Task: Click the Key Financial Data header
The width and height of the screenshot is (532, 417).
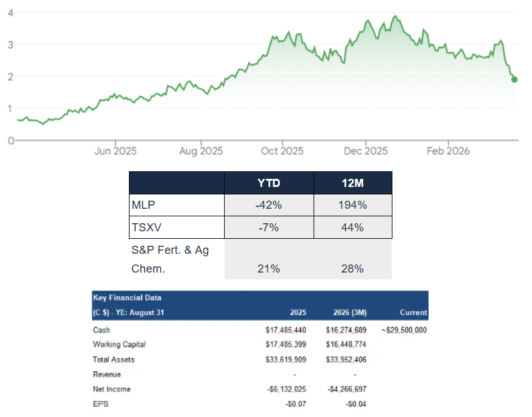Action: (x=126, y=298)
